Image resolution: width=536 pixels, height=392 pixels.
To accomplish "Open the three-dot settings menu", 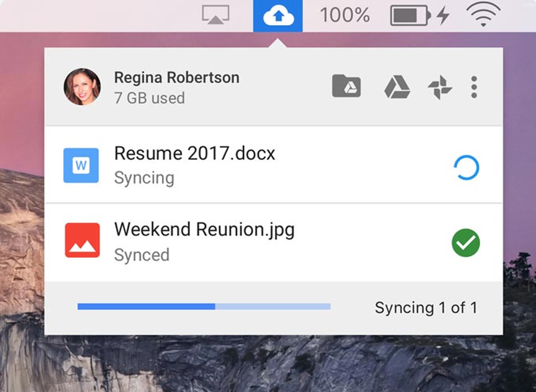I will coord(474,87).
